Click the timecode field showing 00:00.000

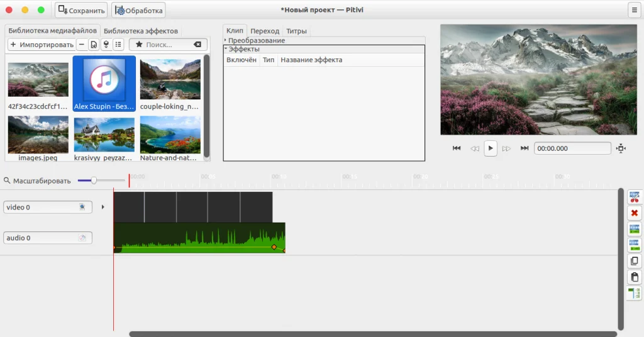click(572, 148)
